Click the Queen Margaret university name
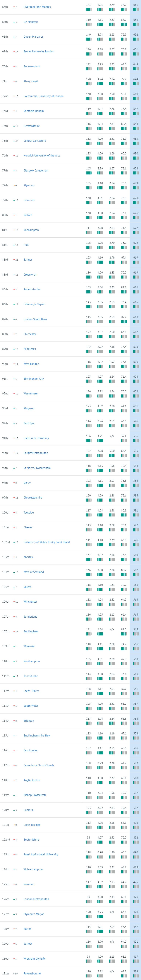The height and width of the screenshot is (980, 141). [33, 37]
